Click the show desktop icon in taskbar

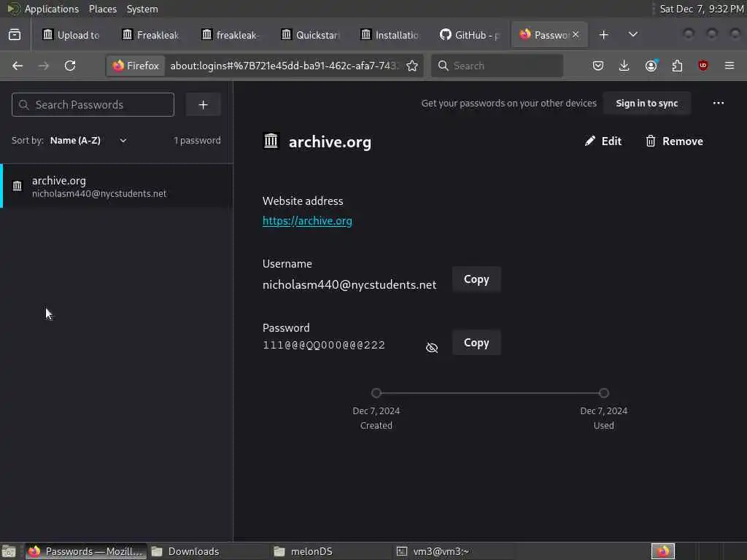pos(9,551)
